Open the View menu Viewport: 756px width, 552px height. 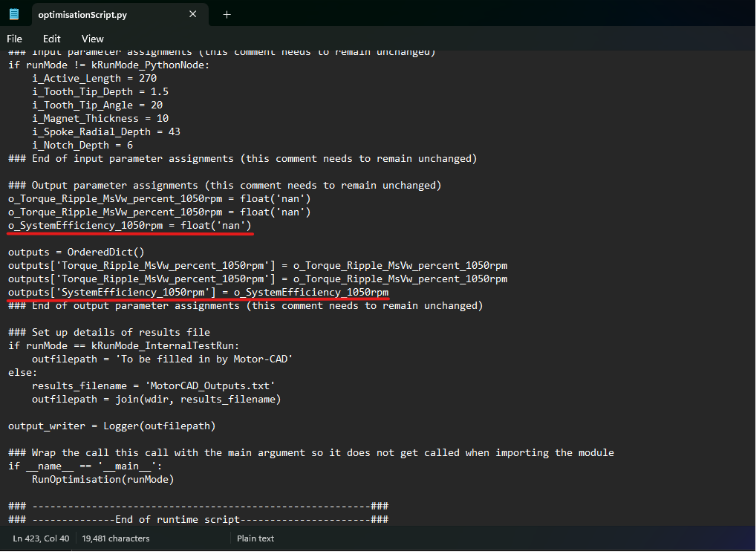click(x=92, y=38)
